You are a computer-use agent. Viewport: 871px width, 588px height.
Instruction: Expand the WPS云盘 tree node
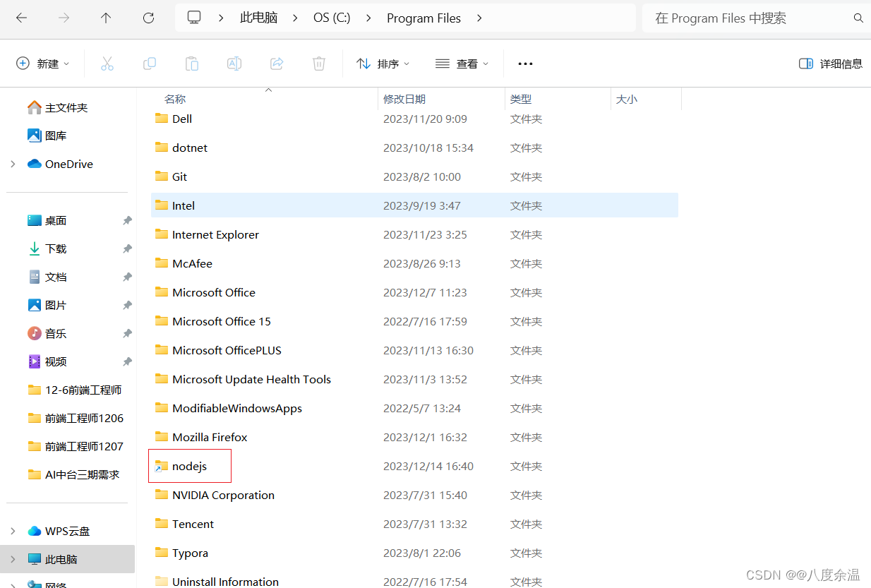tap(13, 531)
